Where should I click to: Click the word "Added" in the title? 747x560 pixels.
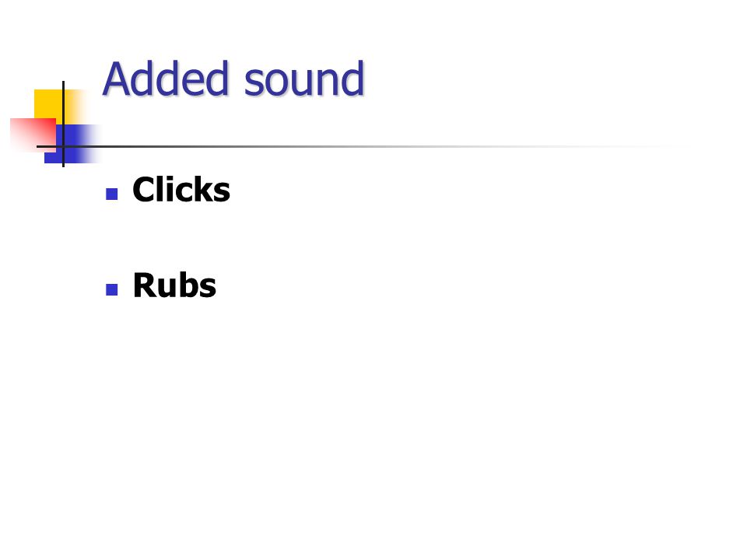tap(166, 79)
